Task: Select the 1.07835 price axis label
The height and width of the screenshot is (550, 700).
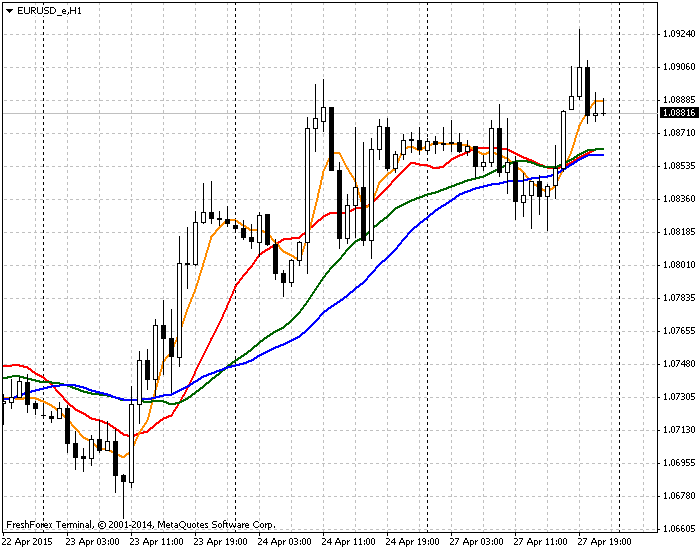Action: coord(679,298)
